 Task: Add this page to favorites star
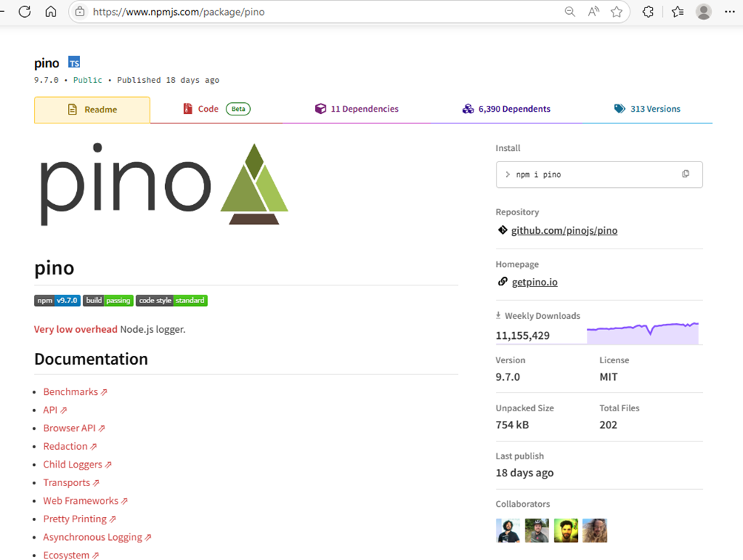[x=616, y=12]
